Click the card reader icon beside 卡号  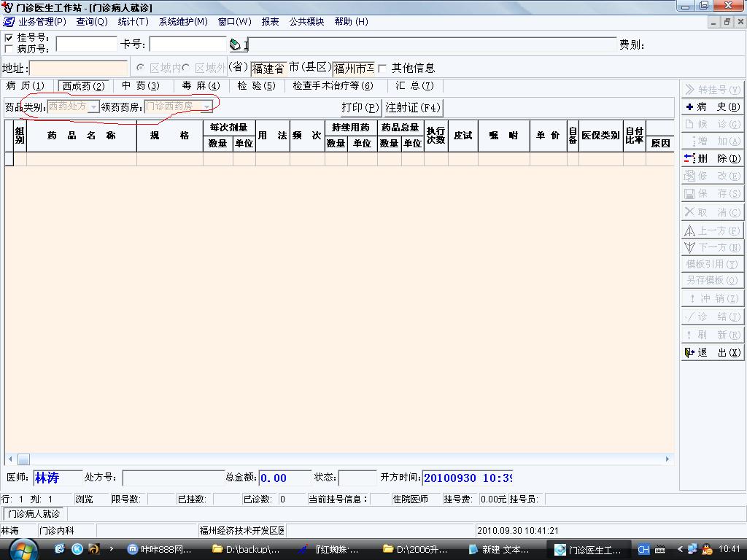pyautogui.click(x=235, y=44)
